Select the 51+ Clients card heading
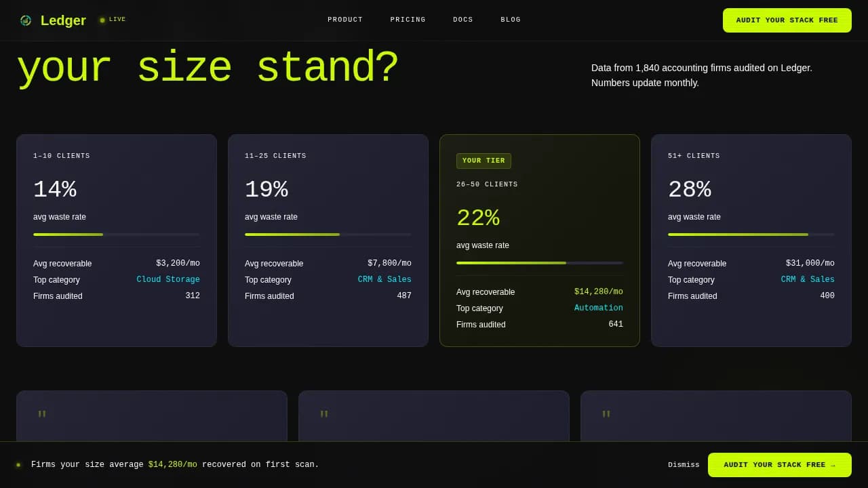Viewport: 868px width, 488px height. (x=694, y=156)
